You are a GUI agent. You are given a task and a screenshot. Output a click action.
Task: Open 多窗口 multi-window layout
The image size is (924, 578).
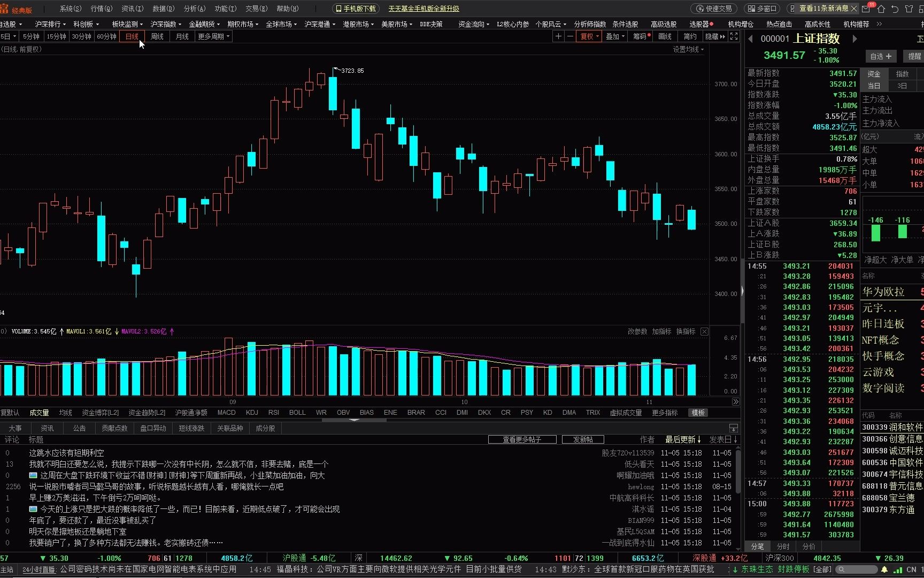(762, 9)
